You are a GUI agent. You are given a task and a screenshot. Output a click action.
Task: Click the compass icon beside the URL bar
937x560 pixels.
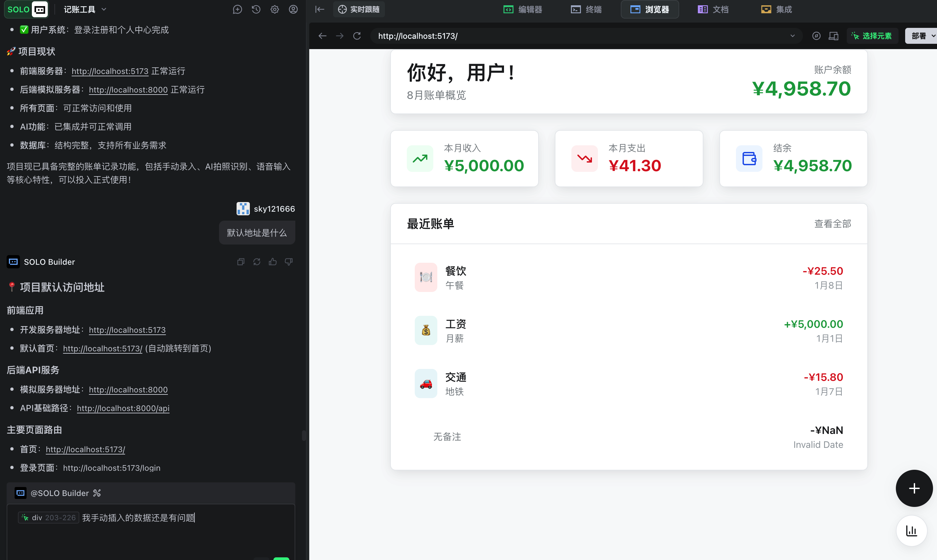coord(816,36)
